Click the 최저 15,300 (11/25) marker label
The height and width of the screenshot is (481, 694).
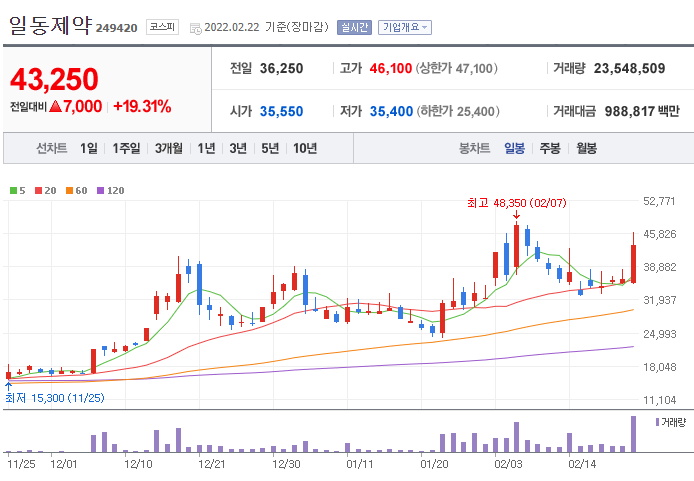54,398
